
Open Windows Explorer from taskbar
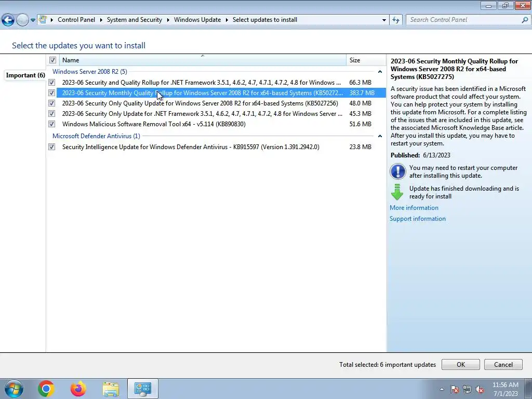(111, 389)
